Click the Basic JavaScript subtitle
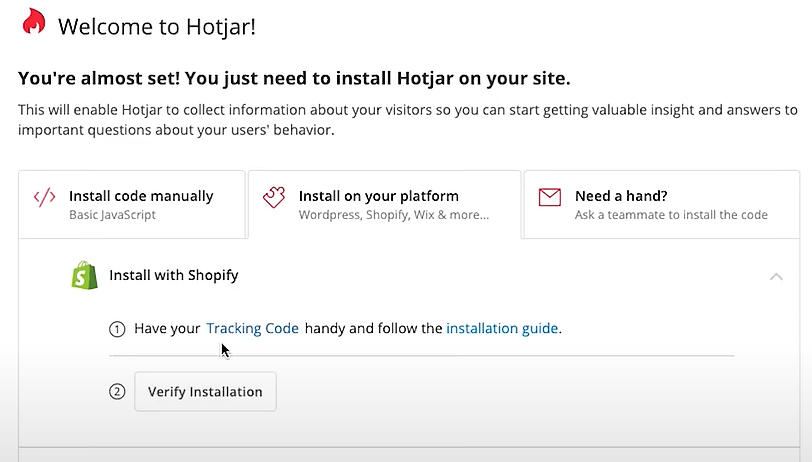Screen dimensions: 812x462 click(x=112, y=215)
